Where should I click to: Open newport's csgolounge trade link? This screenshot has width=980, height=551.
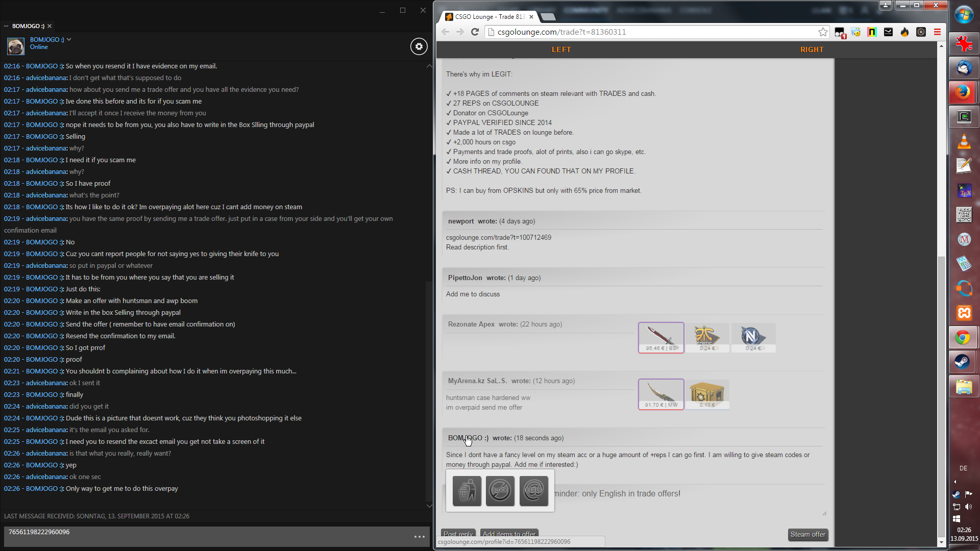498,237
